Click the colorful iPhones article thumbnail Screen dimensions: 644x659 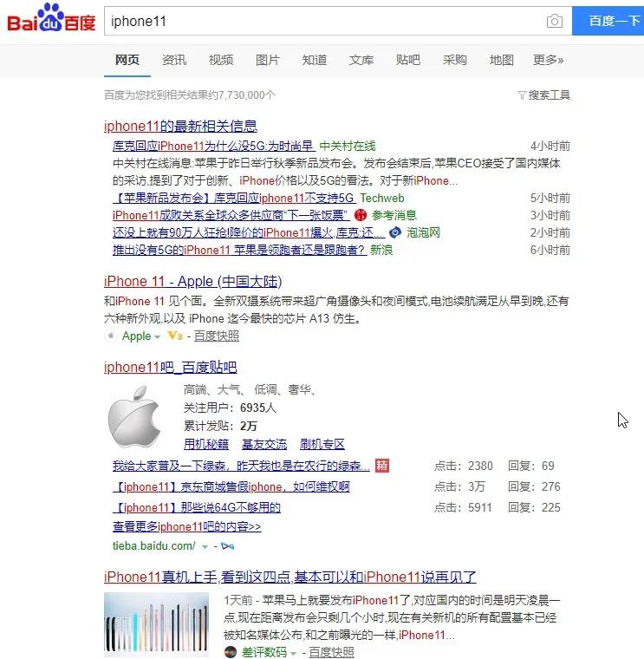(x=156, y=624)
